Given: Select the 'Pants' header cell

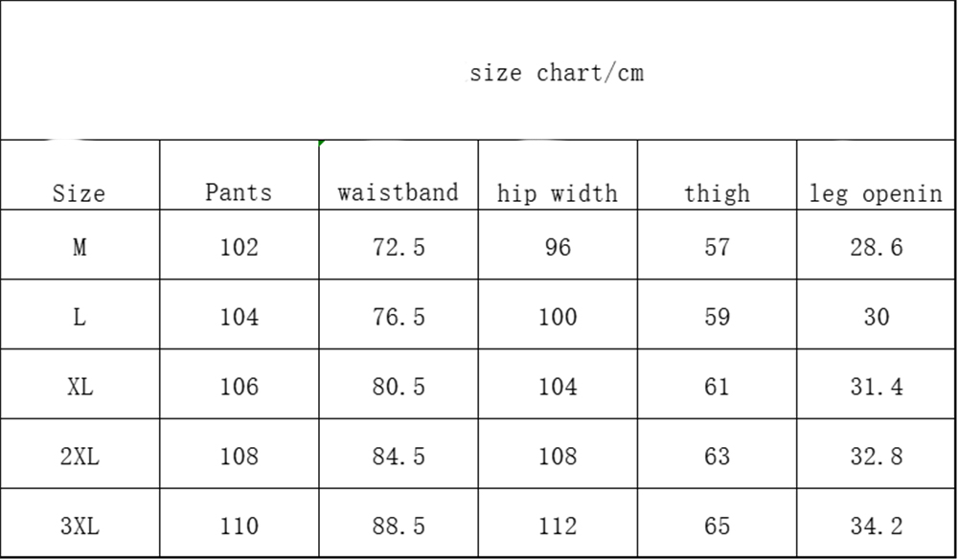Looking at the screenshot, I should (x=239, y=191).
